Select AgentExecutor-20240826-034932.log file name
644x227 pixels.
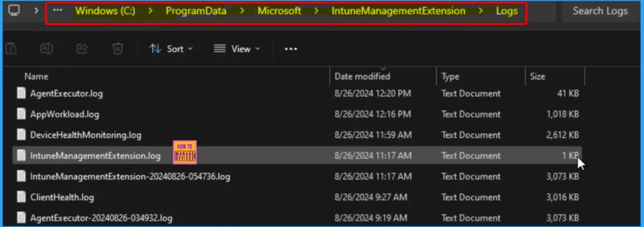(101, 218)
